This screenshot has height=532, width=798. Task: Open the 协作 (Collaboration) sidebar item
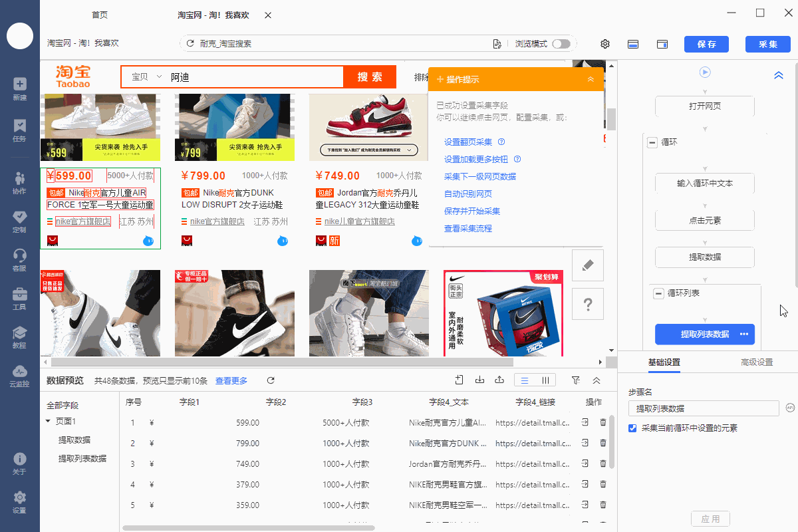[x=19, y=183]
